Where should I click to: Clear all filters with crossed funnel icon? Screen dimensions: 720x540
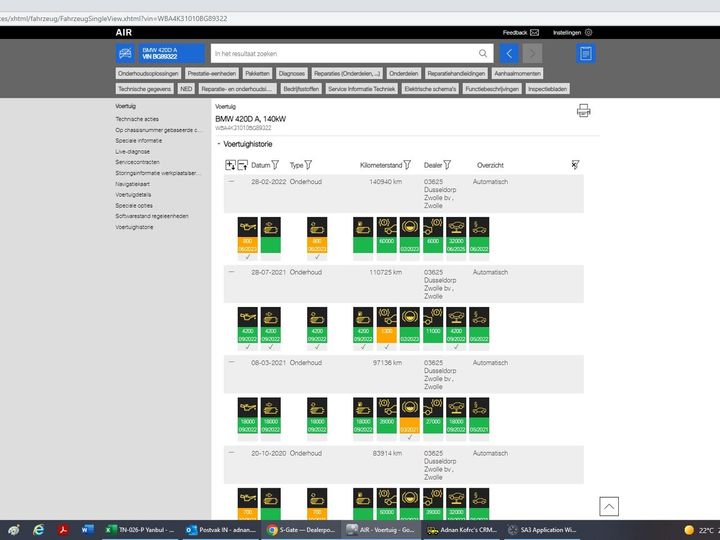575,164
